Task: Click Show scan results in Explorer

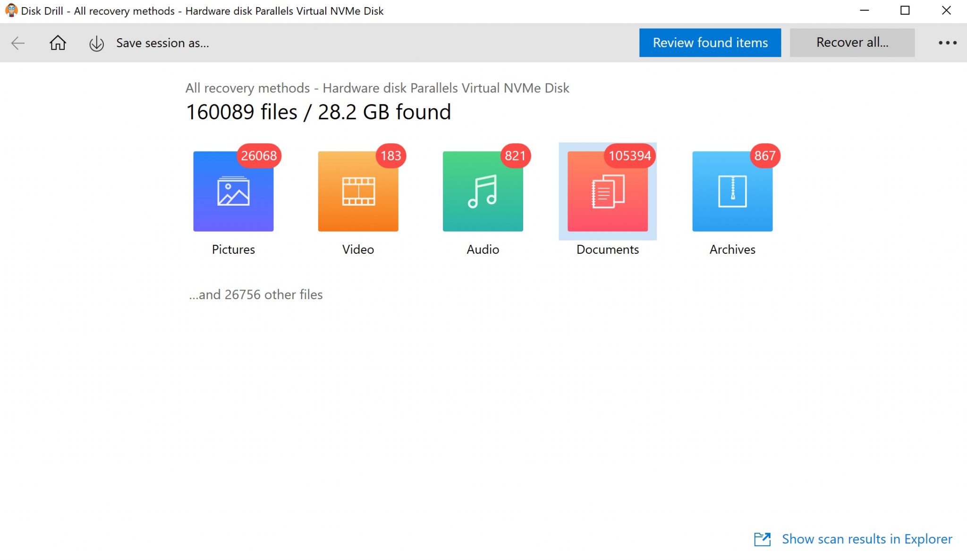Action: [x=867, y=539]
